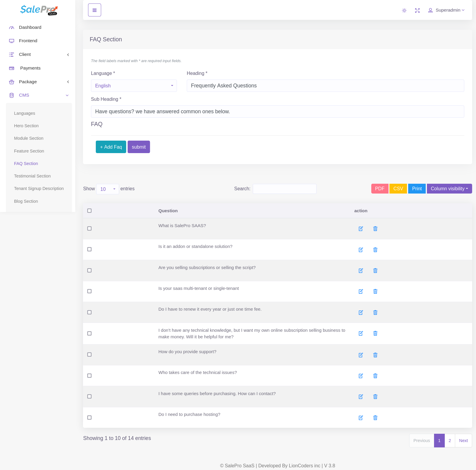Tick checkbox for 'Is your saas multi-tenant' row
Image resolution: width=476 pixels, height=470 pixels.
point(89,291)
